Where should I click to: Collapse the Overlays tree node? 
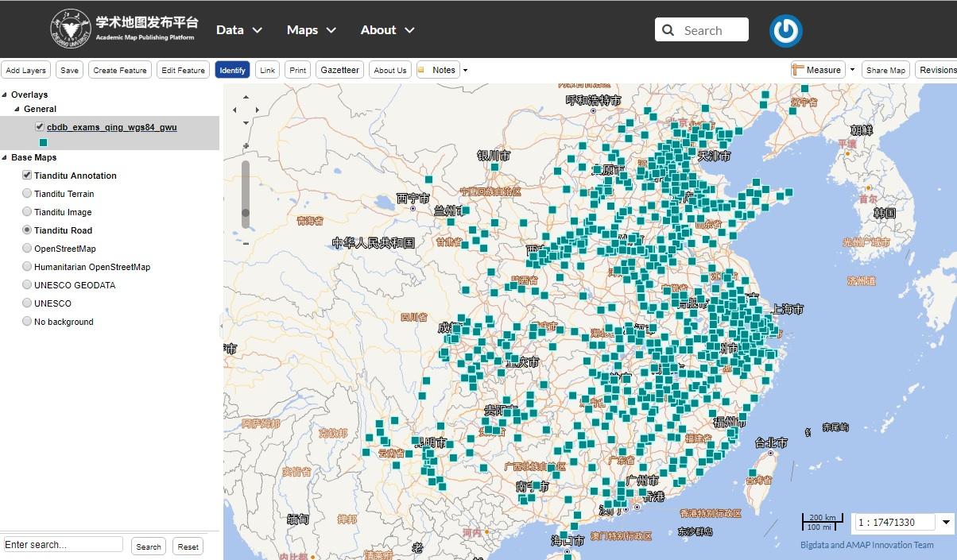5,95
